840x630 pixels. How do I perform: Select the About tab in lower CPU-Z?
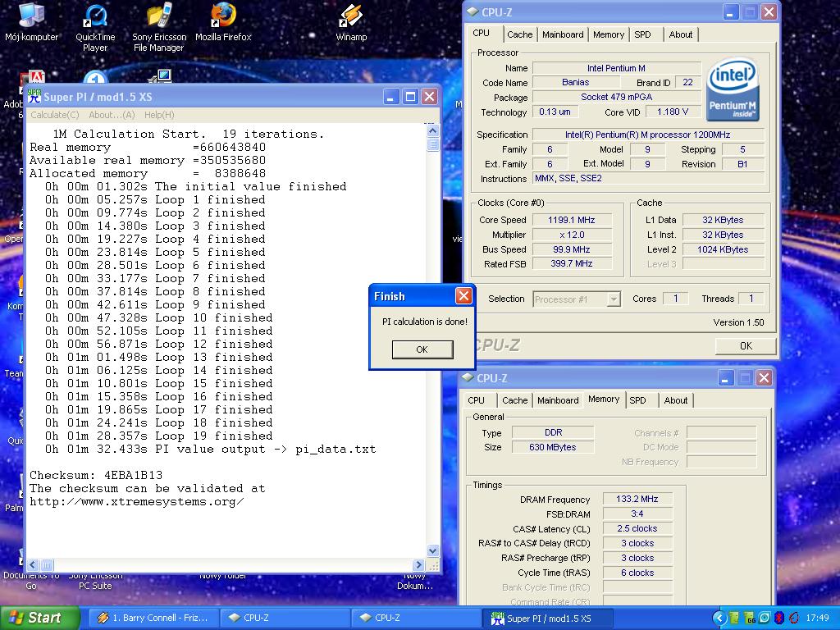676,400
